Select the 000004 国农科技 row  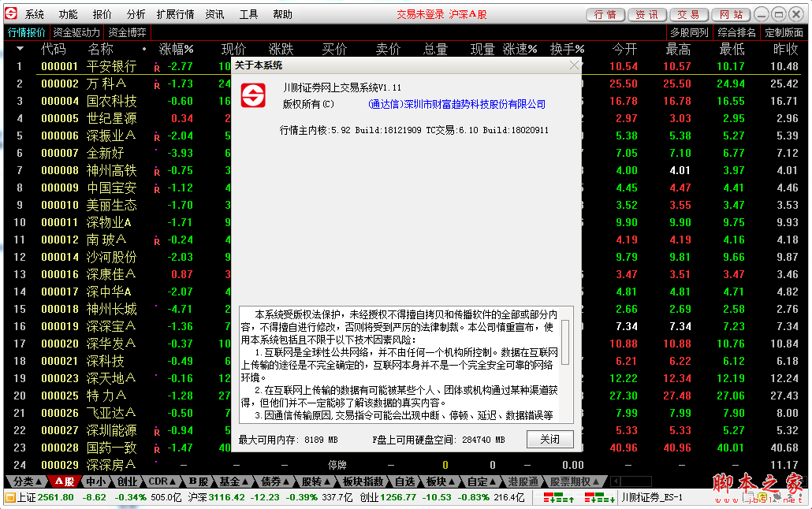coord(406,101)
